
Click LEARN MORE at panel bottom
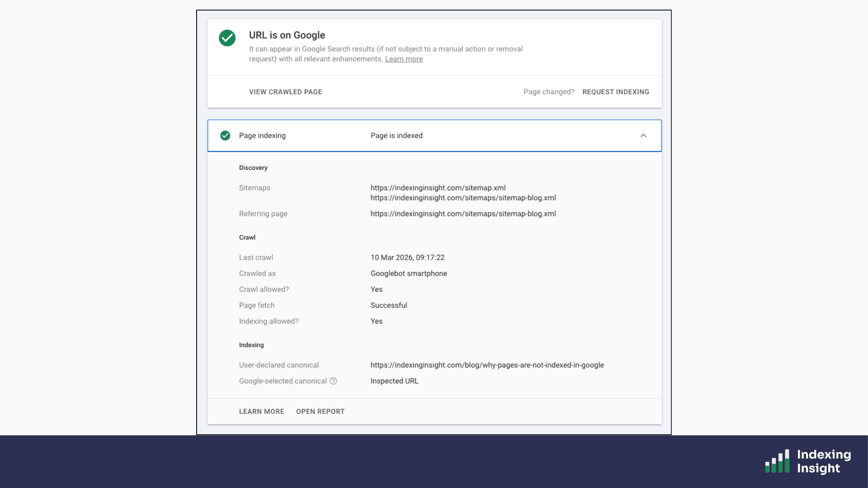(261, 412)
